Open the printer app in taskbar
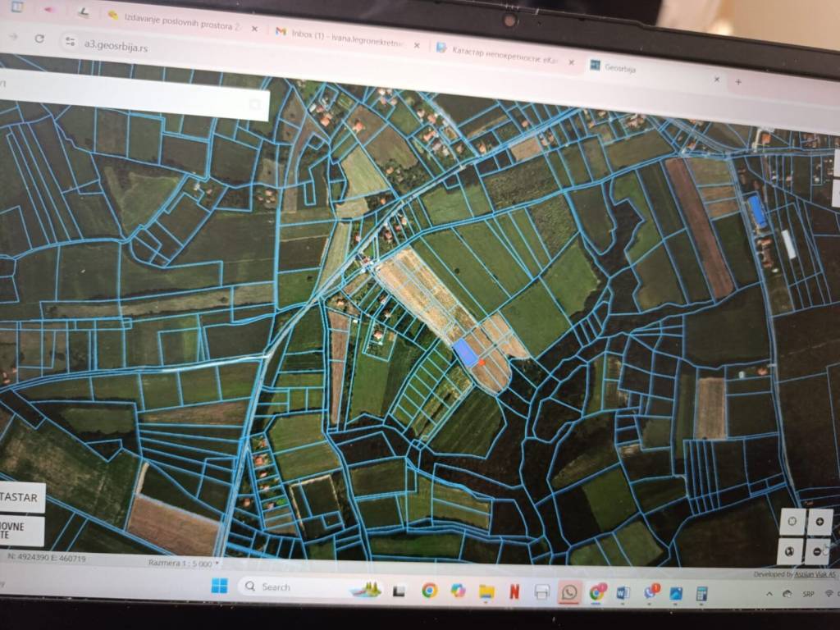 pos(541,592)
